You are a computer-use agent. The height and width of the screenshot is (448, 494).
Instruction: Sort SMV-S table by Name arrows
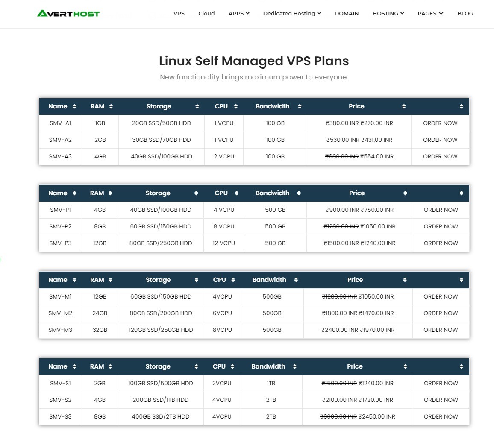point(74,366)
